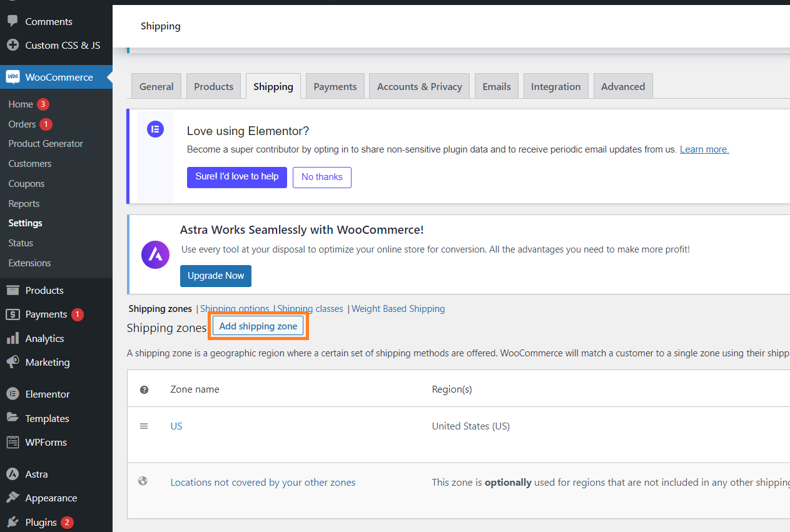Dismiss Elementor notice with No thanks
This screenshot has height=532, width=790.
point(322,177)
